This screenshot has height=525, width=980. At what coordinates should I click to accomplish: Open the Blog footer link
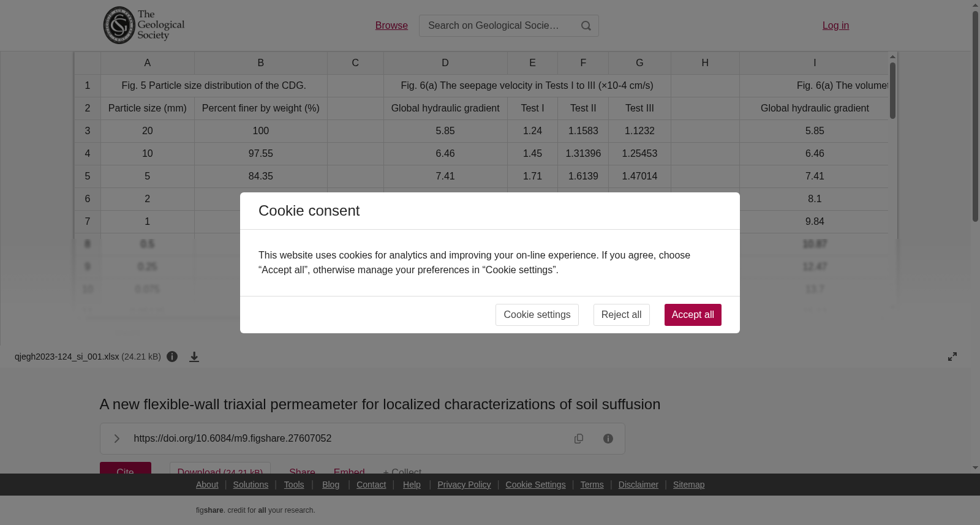coord(331,485)
